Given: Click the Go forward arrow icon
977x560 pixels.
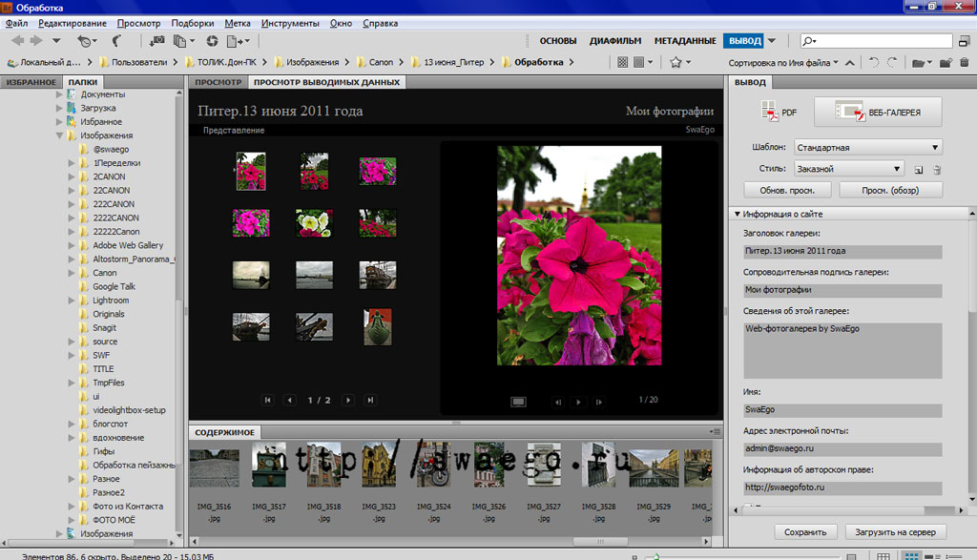Looking at the screenshot, I should click(36, 40).
